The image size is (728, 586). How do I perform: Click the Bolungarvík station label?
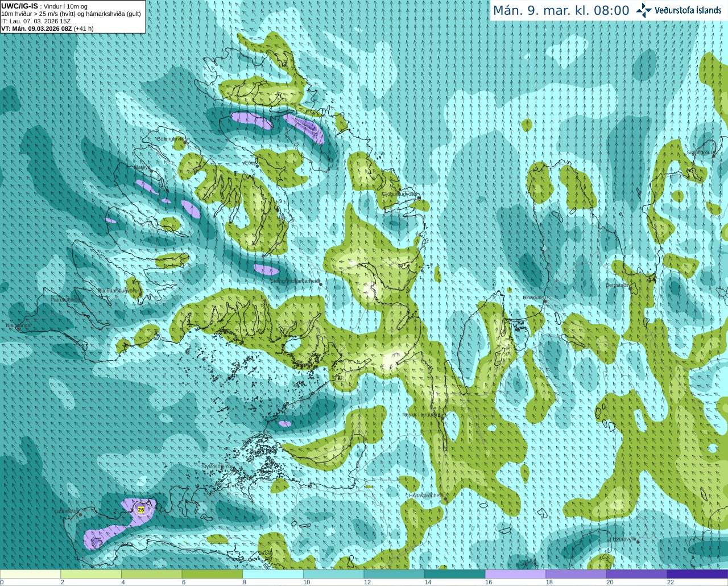(x=170, y=139)
